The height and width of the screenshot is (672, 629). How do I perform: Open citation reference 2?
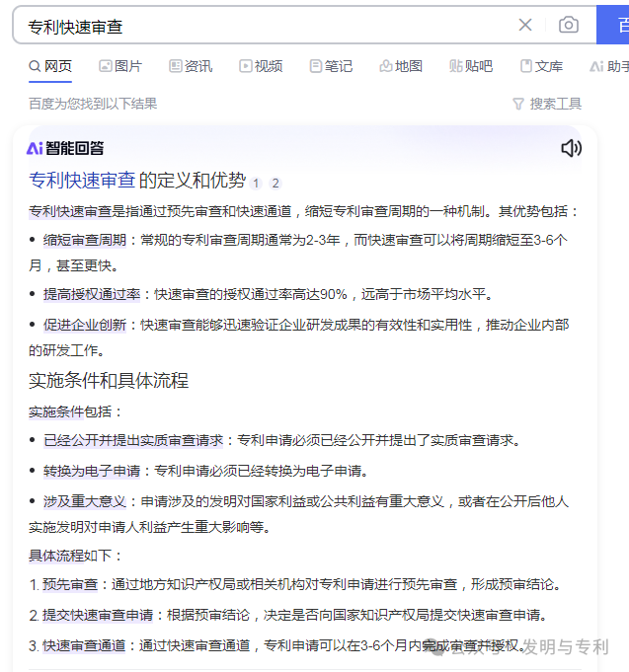pos(275,184)
